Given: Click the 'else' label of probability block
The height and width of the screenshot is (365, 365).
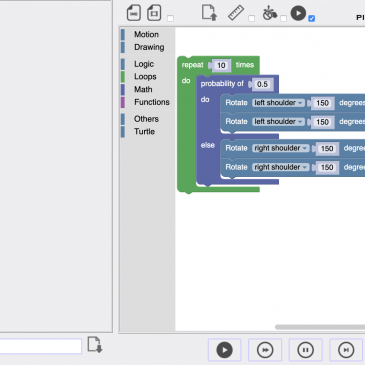Looking at the screenshot, I should (x=207, y=145).
